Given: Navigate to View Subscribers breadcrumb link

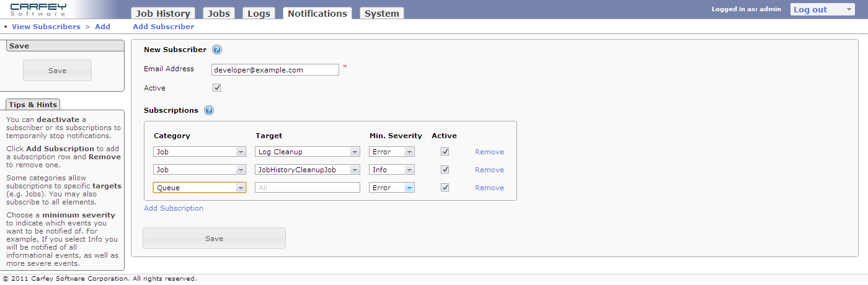Looking at the screenshot, I should tap(46, 27).
